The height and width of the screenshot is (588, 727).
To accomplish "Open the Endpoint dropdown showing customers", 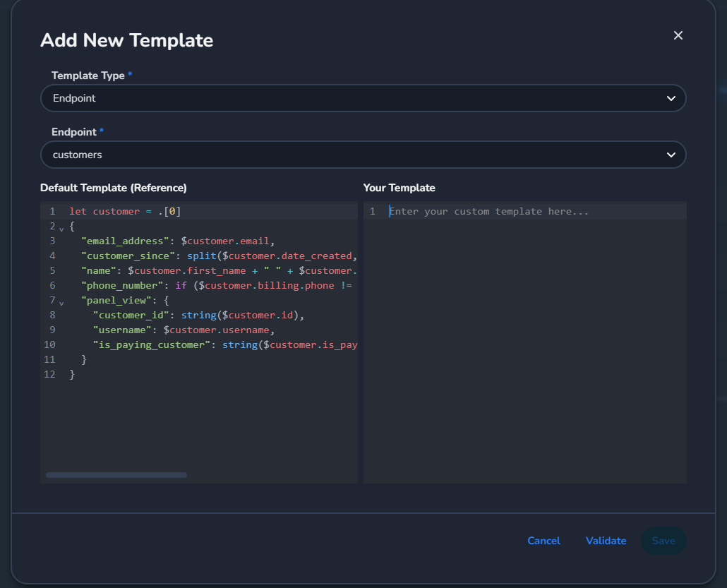I will pos(363,155).
